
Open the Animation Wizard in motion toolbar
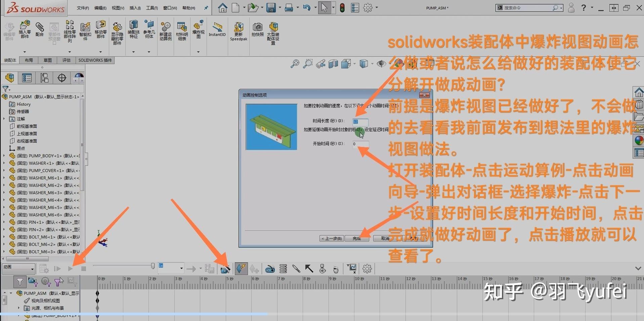point(225,269)
